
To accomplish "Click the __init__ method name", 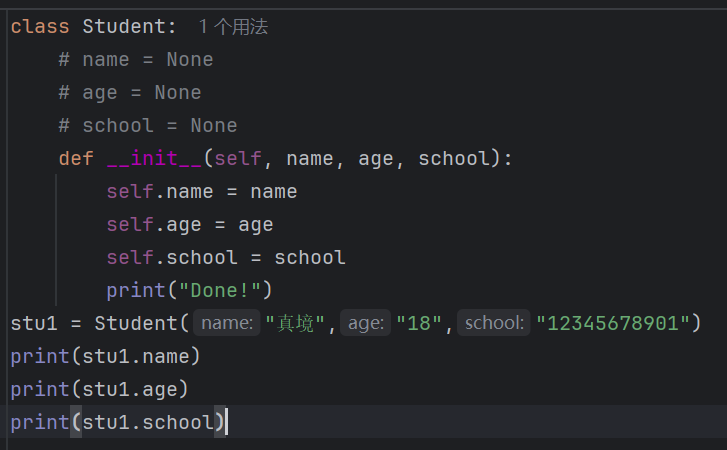I will [154, 158].
